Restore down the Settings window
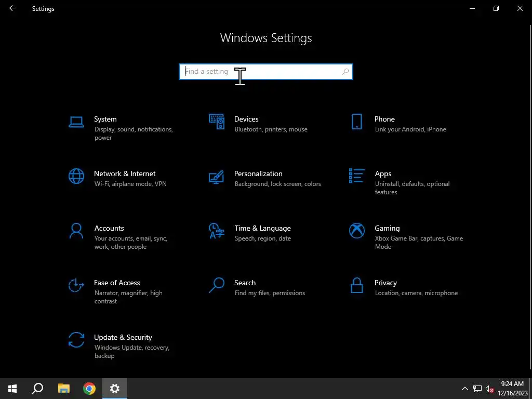The width and height of the screenshot is (532, 399). 496,8
